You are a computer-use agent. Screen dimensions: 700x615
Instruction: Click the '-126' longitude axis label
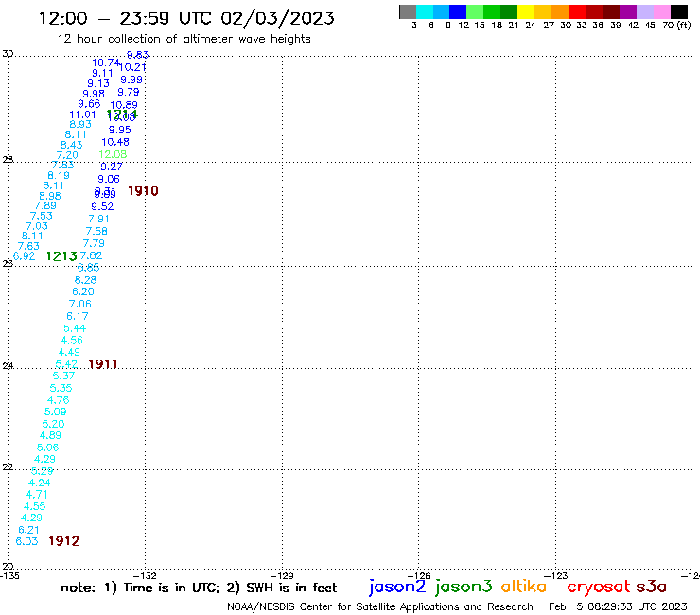click(x=419, y=575)
